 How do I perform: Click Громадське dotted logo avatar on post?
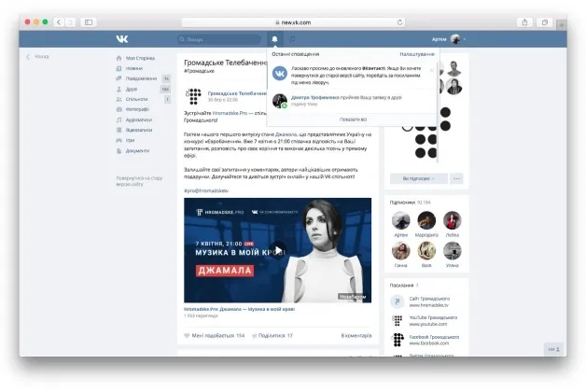point(193,96)
